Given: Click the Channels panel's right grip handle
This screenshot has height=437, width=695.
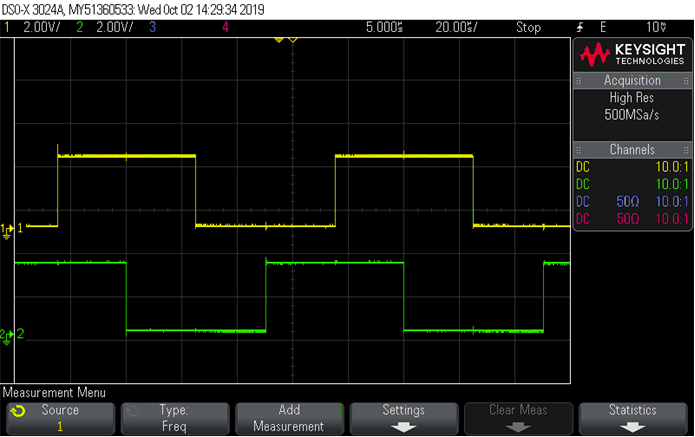Looking at the screenshot, I should pyautogui.click(x=684, y=149).
